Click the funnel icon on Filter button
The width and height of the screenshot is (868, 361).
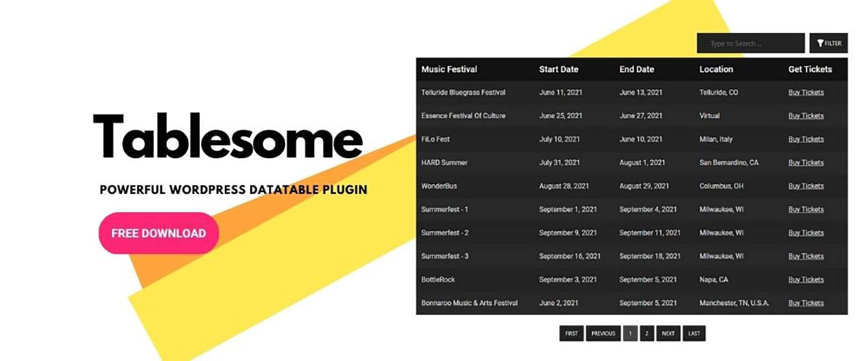pos(820,43)
